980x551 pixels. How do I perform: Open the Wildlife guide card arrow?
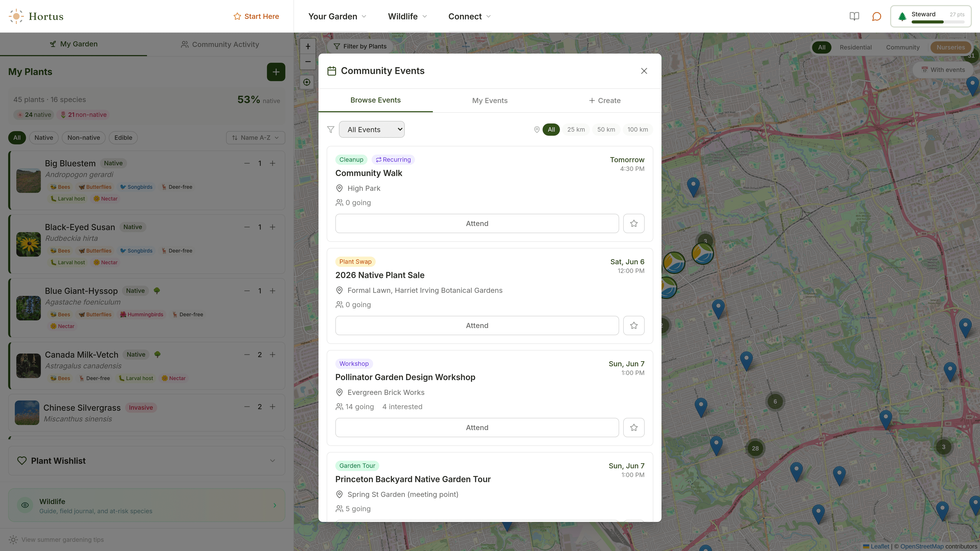coord(275,505)
